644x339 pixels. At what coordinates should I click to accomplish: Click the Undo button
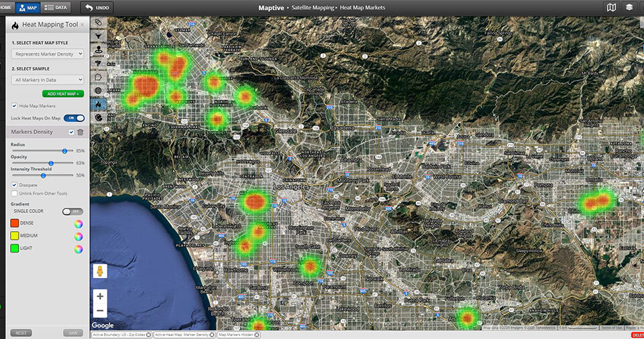point(97,7)
